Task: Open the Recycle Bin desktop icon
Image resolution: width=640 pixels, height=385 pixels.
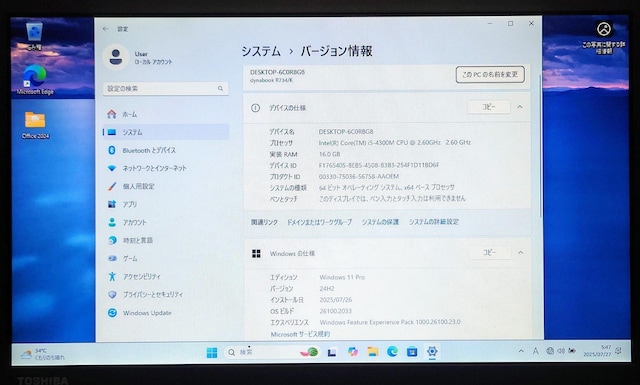Action: point(34,36)
